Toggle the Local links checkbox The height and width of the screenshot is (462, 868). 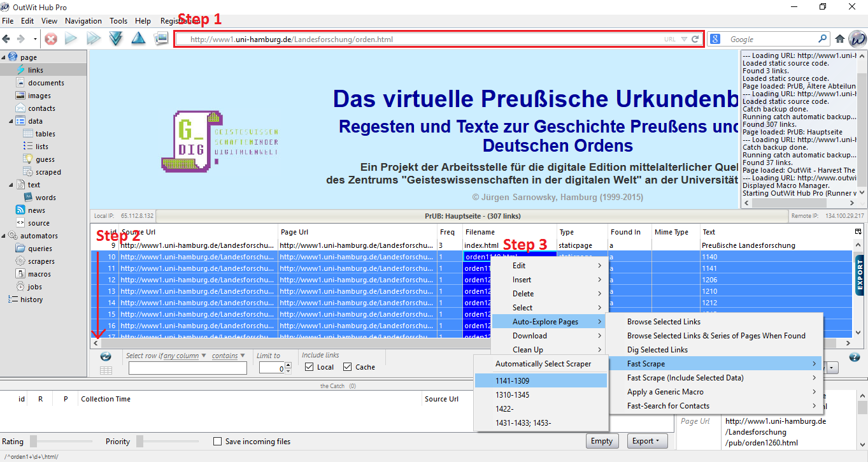pos(309,367)
